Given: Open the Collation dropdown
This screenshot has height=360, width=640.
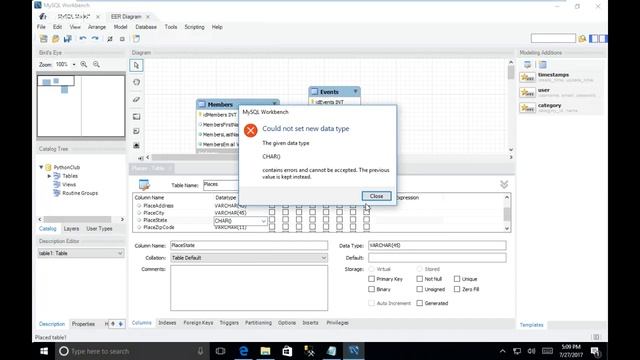Looking at the screenshot, I should pyautogui.click(x=324, y=258).
